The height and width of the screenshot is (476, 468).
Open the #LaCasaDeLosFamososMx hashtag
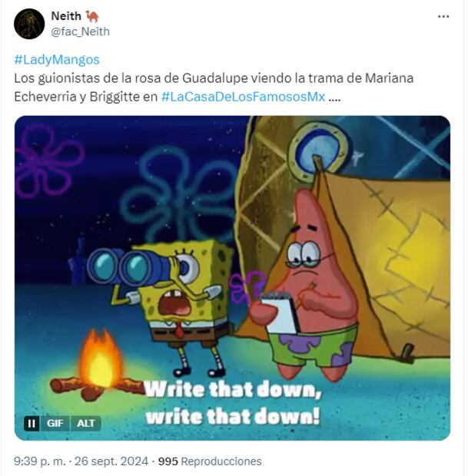[243, 97]
